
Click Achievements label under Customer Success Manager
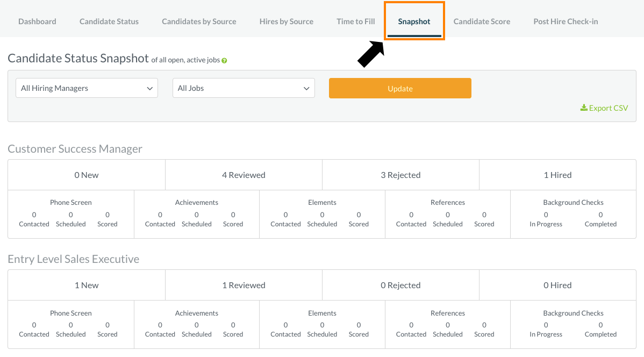197,203
